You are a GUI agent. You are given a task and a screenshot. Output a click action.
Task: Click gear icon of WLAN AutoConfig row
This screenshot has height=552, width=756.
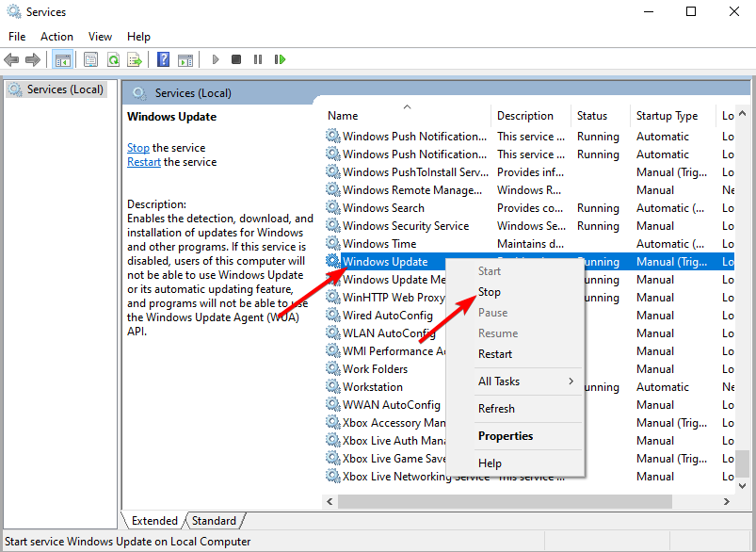click(x=332, y=333)
